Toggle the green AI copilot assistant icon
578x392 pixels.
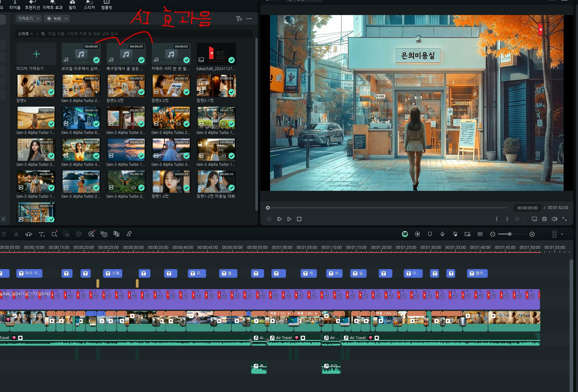point(405,234)
